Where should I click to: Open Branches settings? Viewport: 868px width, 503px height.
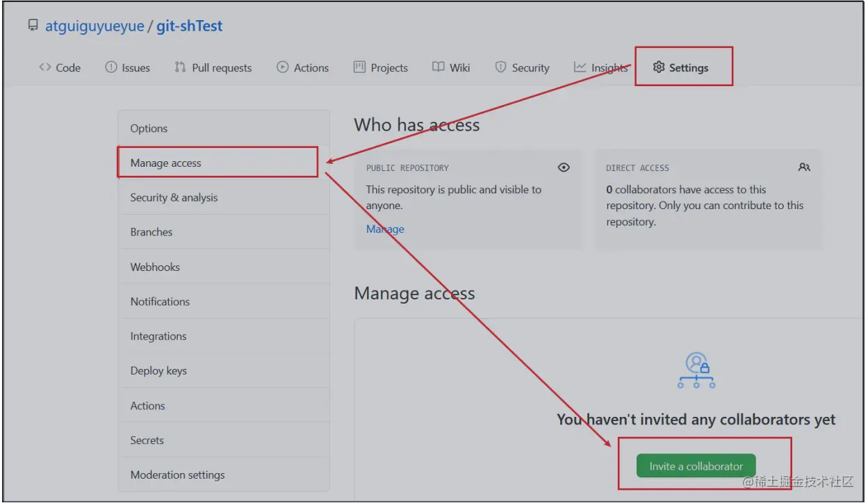(224, 232)
